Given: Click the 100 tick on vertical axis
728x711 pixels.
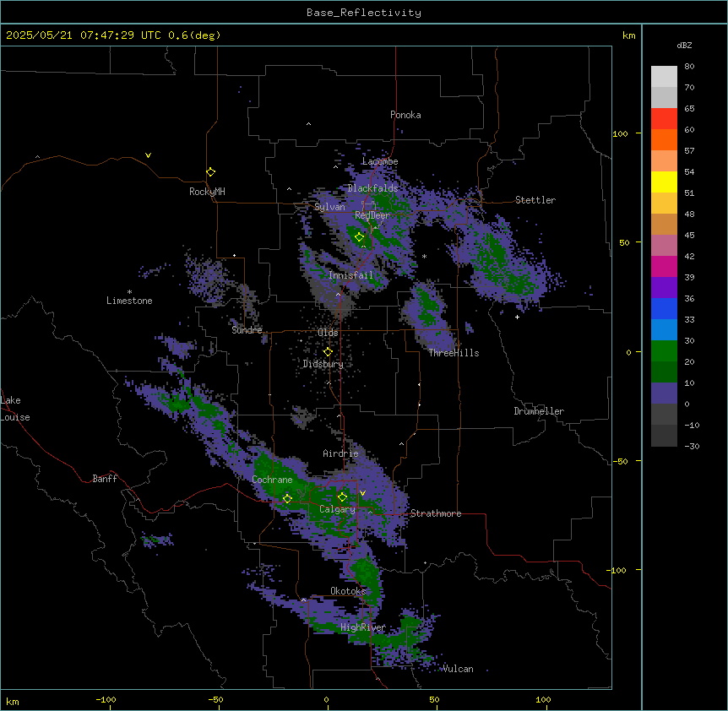Looking at the screenshot, I should 620,133.
